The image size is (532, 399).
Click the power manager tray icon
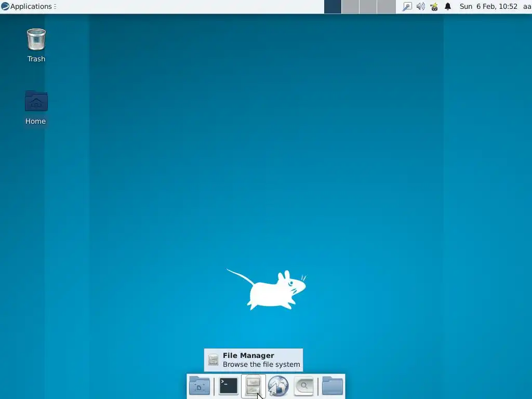click(x=434, y=6)
